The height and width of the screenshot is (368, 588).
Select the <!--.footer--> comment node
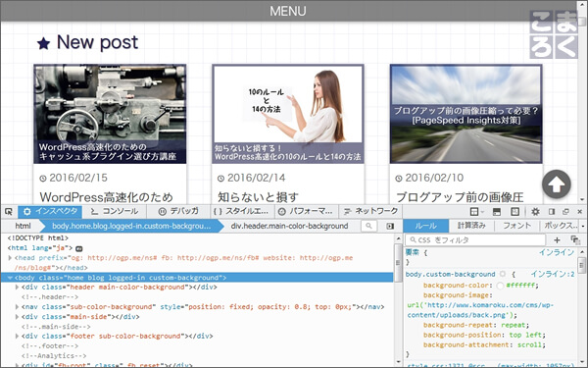point(50,345)
